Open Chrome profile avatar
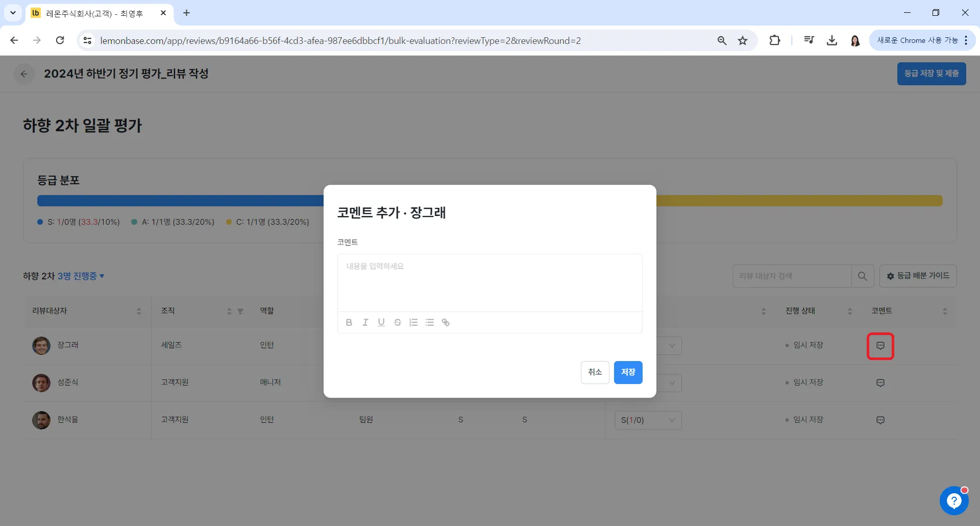This screenshot has height=526, width=980. click(x=855, y=40)
